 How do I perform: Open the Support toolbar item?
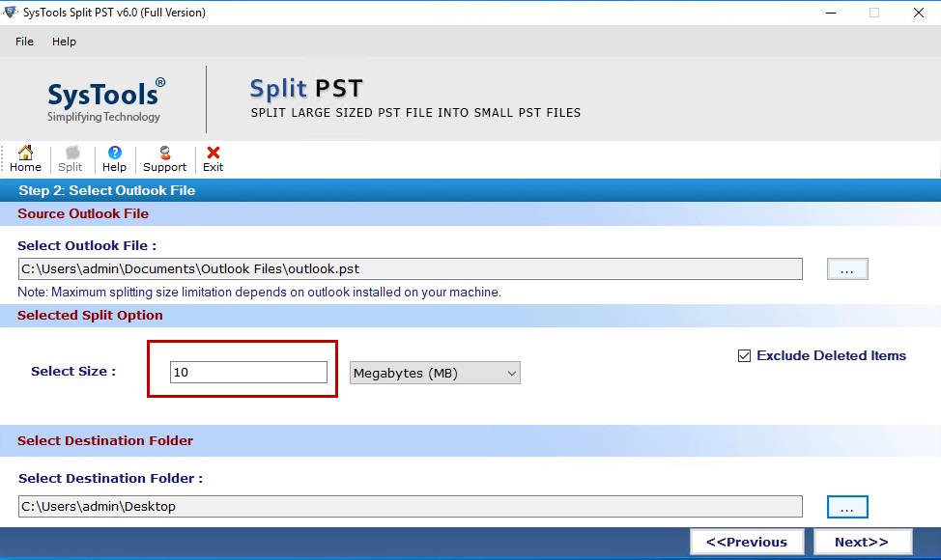point(164,159)
